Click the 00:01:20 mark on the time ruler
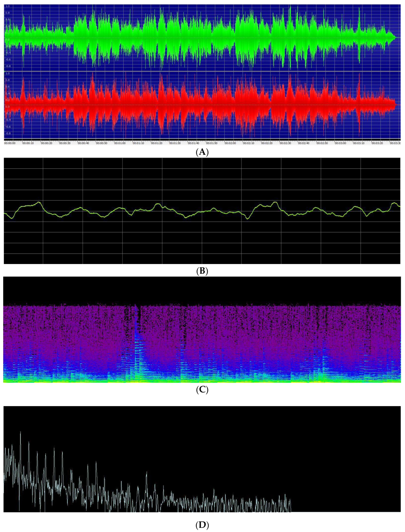Image resolution: width=405 pixels, height=532 pixels. [x=157, y=143]
